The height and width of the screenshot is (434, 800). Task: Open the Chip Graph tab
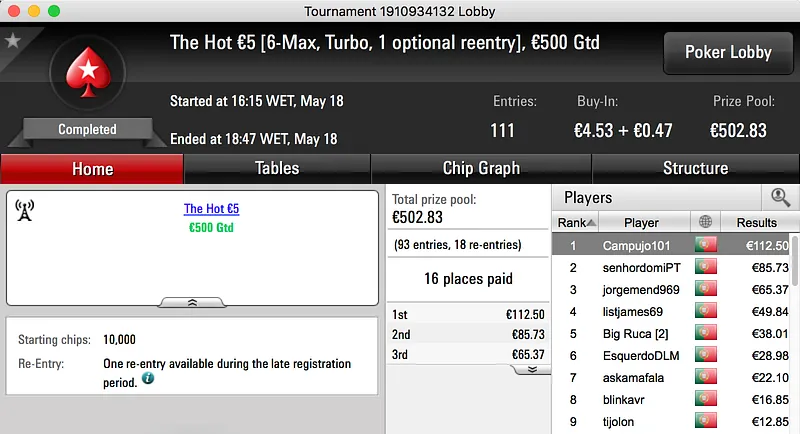(x=481, y=168)
